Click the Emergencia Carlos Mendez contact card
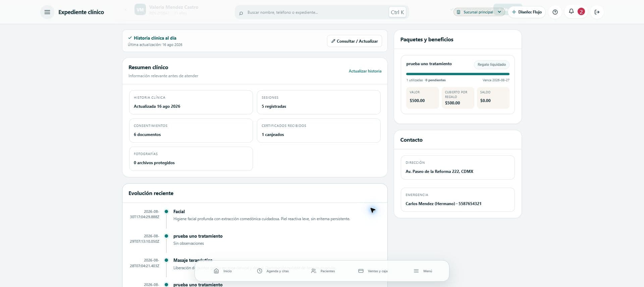Viewport: 644px width, 287px height. pyautogui.click(x=458, y=200)
